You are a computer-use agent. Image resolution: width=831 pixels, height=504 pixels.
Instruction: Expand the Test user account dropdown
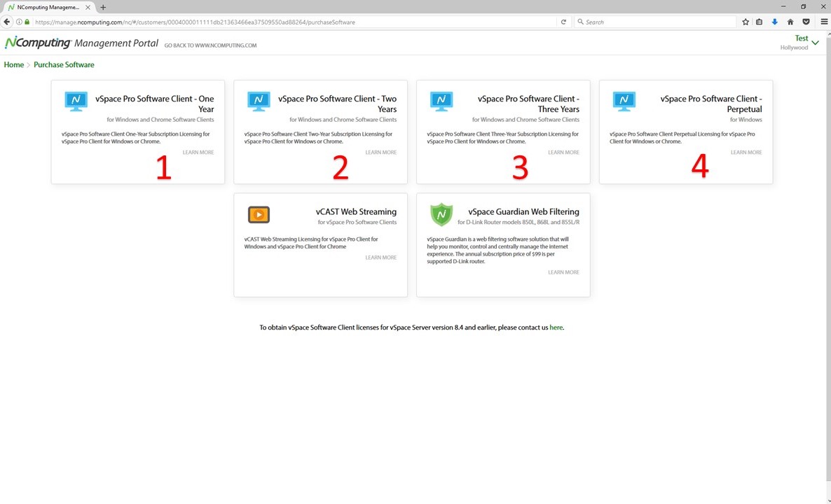click(x=815, y=43)
